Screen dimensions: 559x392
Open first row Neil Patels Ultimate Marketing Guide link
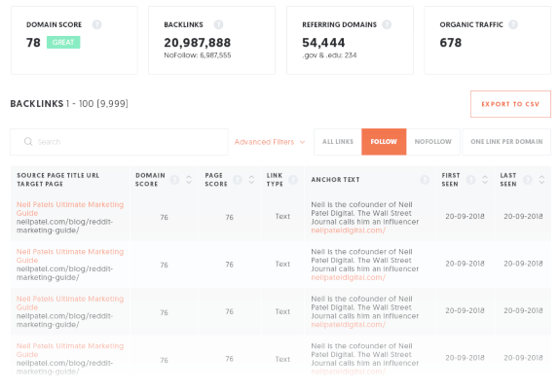(70, 208)
